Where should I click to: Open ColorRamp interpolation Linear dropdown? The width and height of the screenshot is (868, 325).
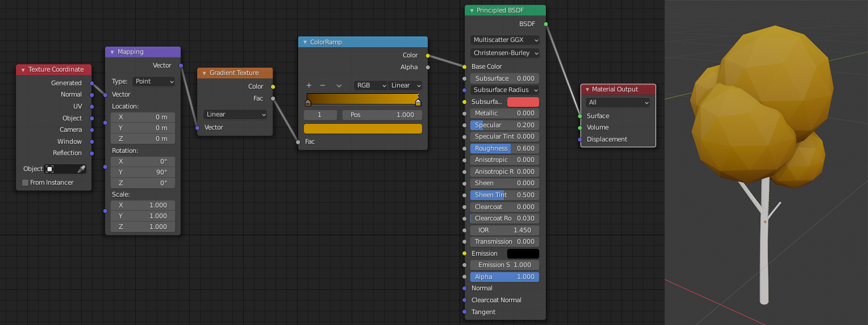coord(406,85)
